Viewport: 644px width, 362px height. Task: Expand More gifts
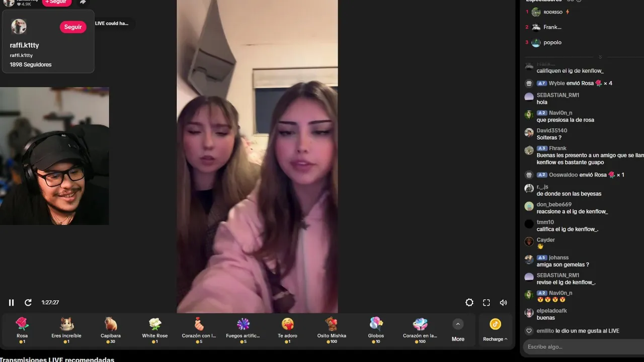458,330
